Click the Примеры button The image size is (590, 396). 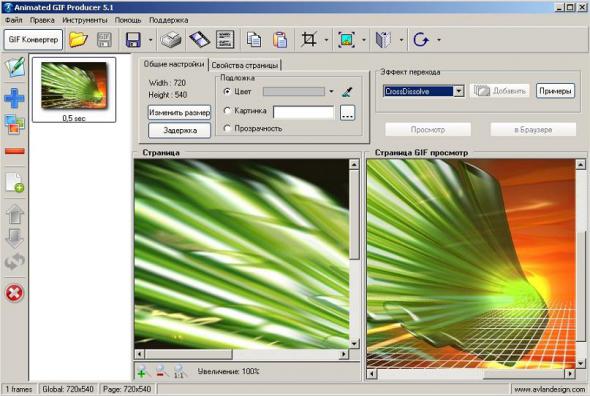pyautogui.click(x=555, y=91)
